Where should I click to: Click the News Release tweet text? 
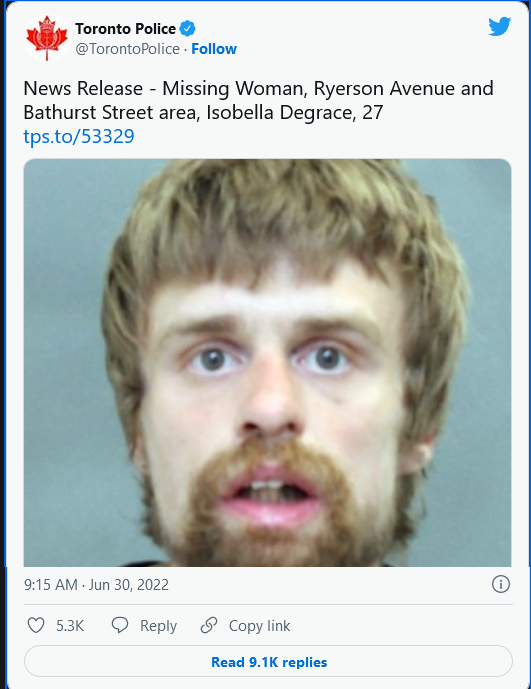click(x=258, y=100)
